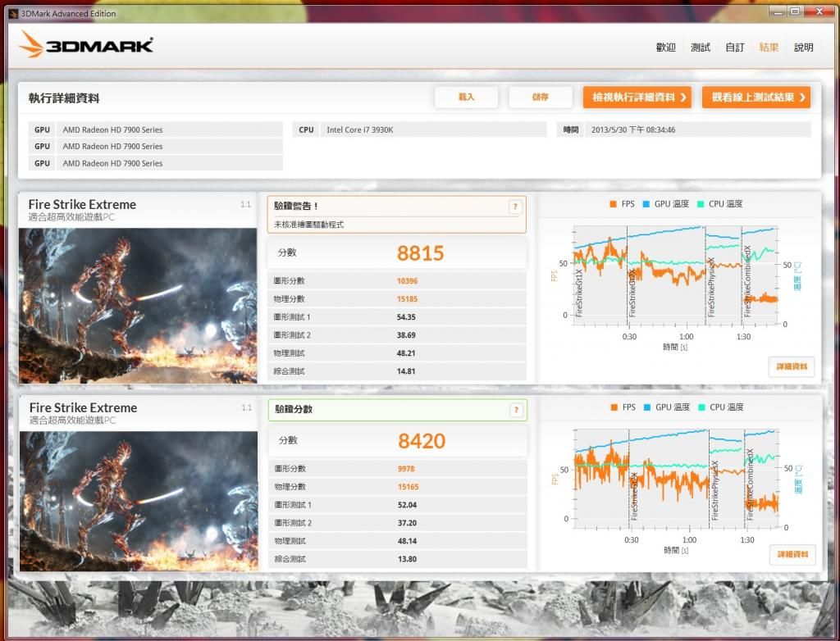Click the help icon in the 驗證分數 box

point(516,410)
